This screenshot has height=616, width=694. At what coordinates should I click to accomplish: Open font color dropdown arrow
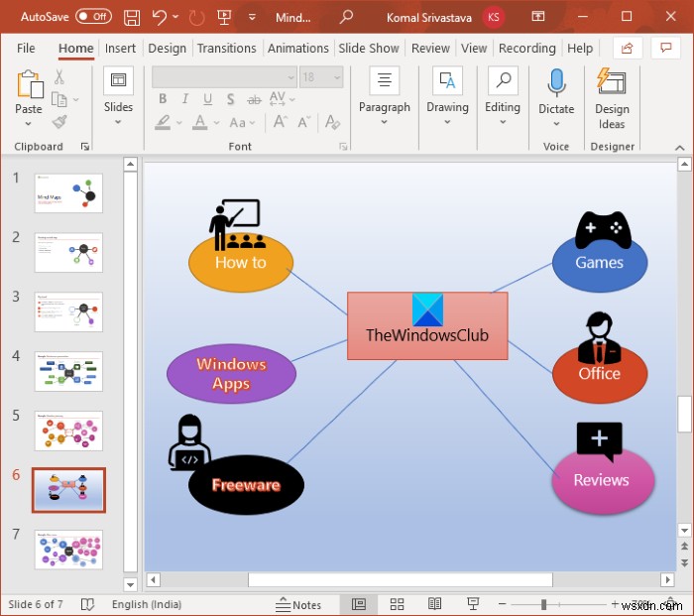coord(216,123)
